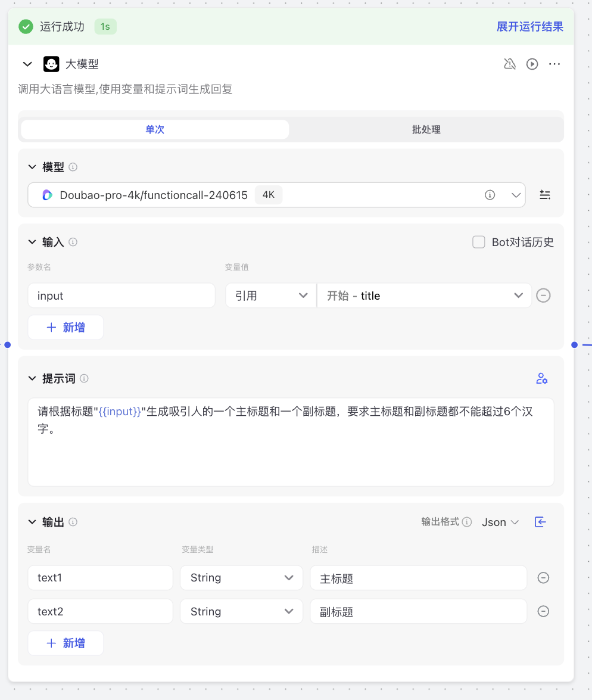Open model advanced settings via sliders icon
Viewport: 592px width, 700px height.
(545, 195)
